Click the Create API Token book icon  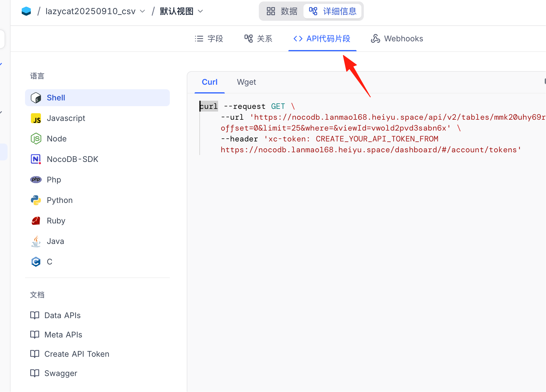click(35, 354)
